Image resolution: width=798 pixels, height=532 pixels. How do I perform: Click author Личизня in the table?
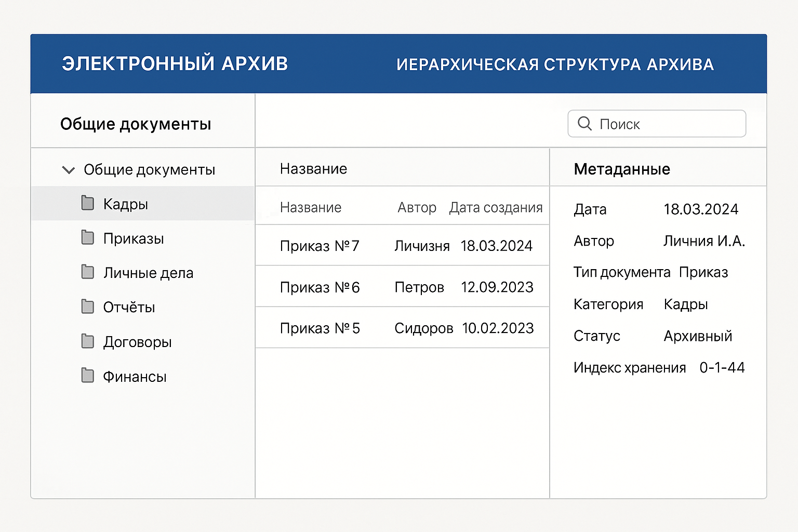pyautogui.click(x=422, y=246)
